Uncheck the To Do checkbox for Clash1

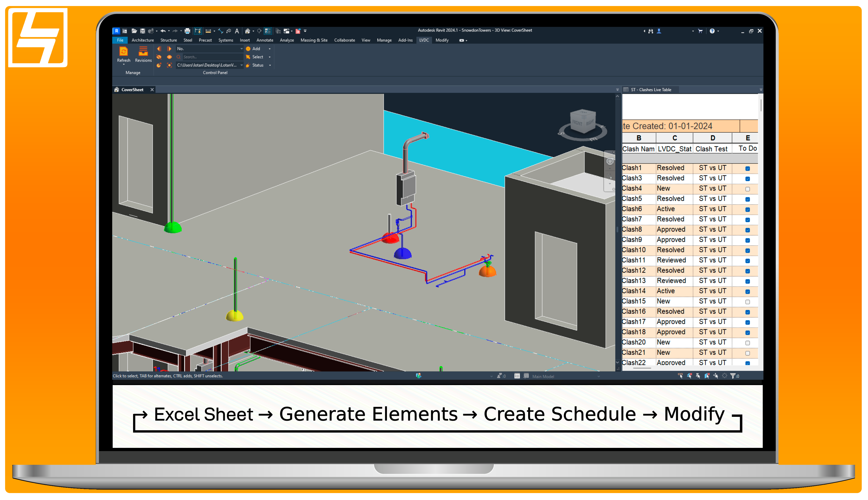[747, 169]
